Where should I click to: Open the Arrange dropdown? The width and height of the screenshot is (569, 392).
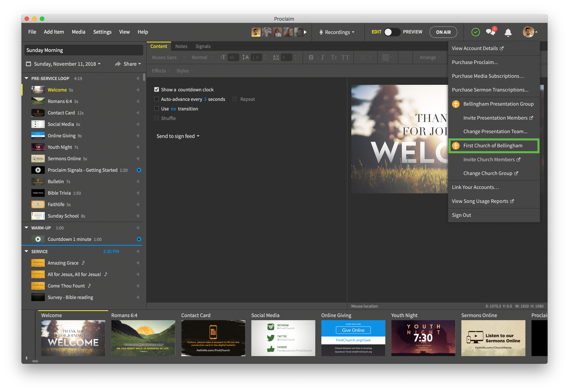pyautogui.click(x=430, y=57)
